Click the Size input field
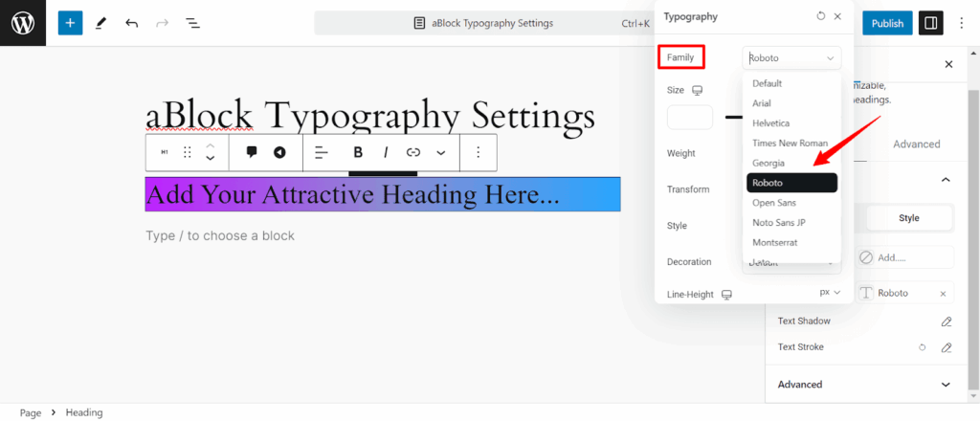The width and height of the screenshot is (980, 421). (690, 118)
